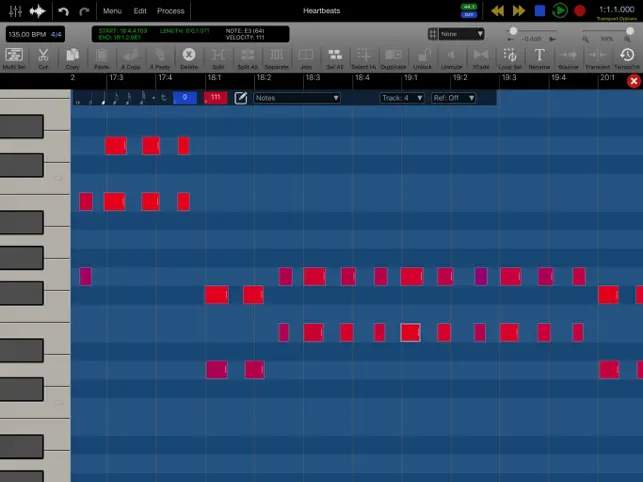Click the Sel All icon

click(335, 58)
